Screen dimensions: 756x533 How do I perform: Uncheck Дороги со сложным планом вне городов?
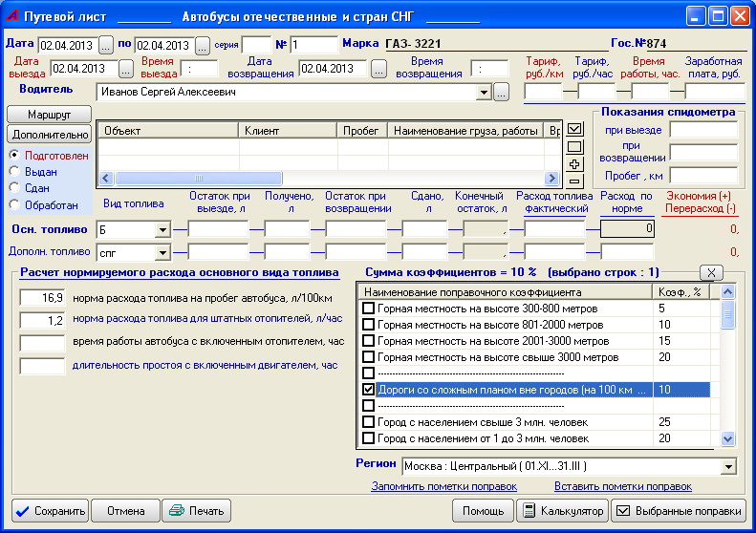[368, 390]
